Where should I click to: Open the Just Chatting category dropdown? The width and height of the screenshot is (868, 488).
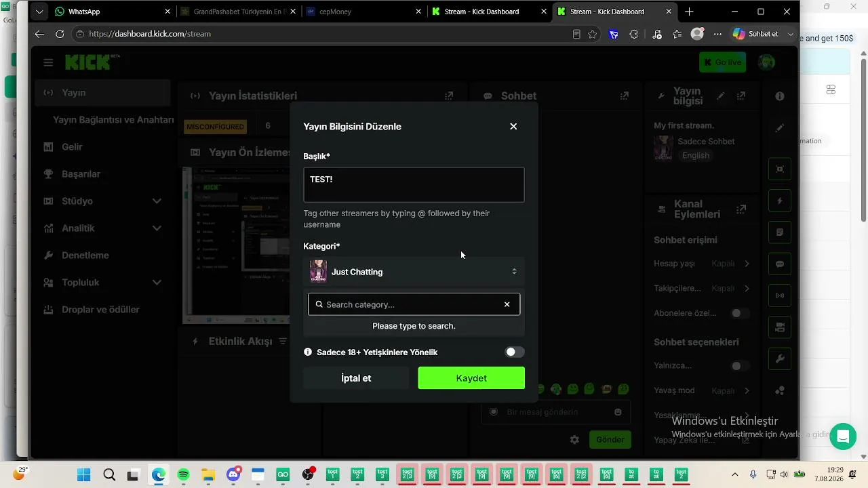(x=414, y=272)
